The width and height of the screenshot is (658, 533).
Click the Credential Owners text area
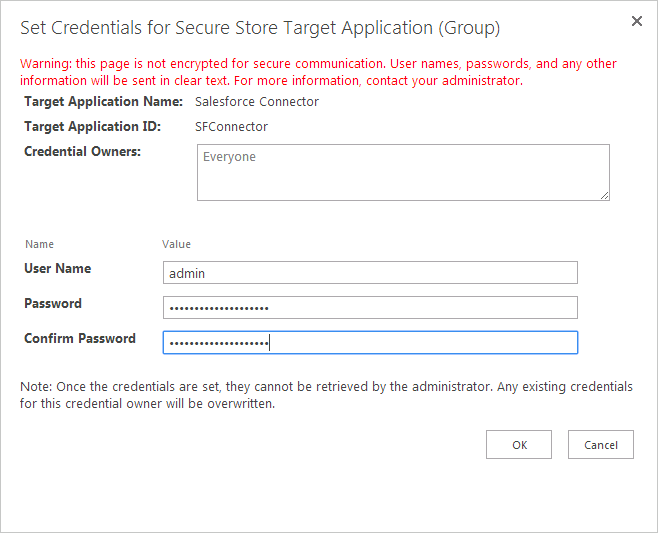click(403, 172)
